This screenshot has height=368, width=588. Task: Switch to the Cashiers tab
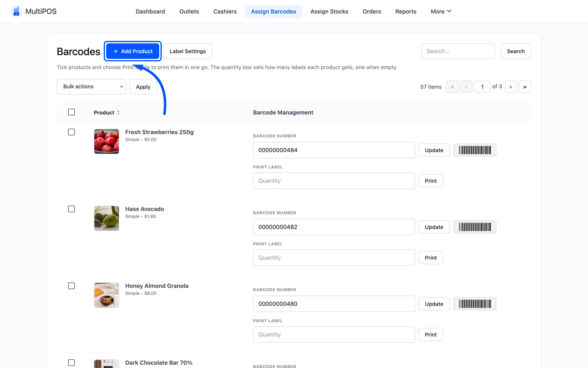[225, 11]
